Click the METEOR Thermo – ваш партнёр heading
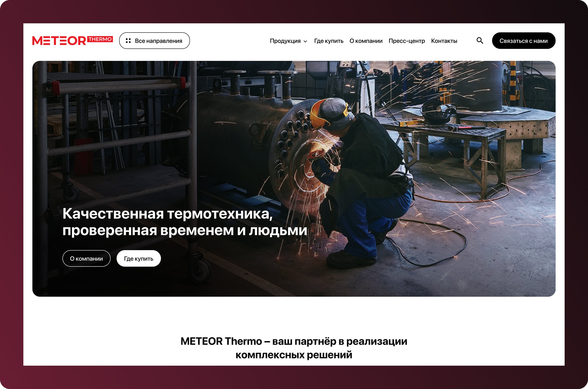The width and height of the screenshot is (588, 389). click(x=294, y=348)
